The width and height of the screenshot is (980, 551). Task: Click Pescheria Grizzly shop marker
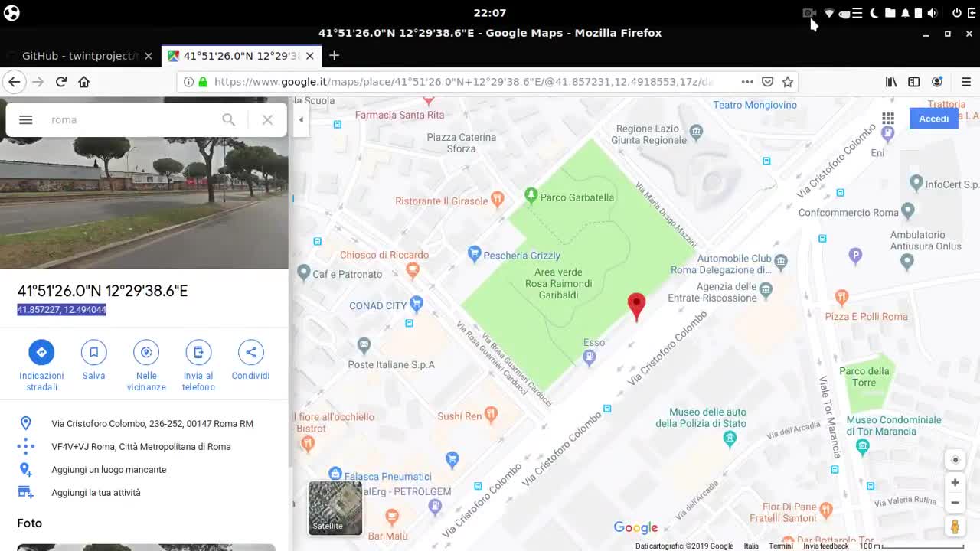(474, 253)
